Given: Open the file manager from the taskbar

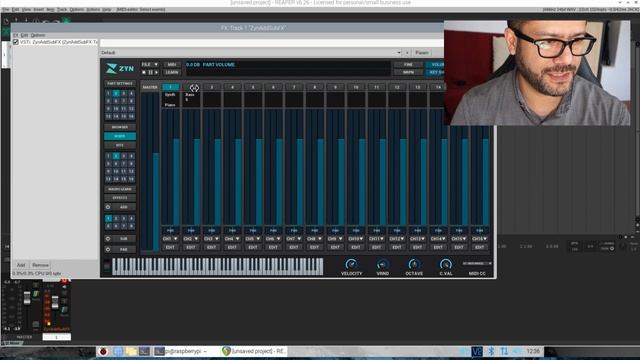Looking at the screenshot, I should 131,351.
